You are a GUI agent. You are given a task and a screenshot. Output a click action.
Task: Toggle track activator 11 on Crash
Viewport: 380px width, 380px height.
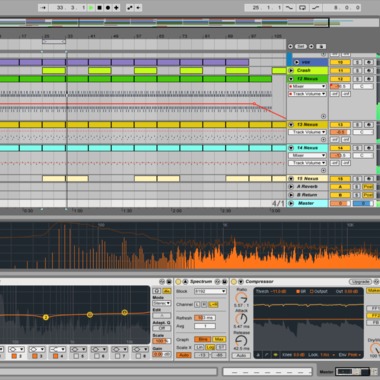(x=340, y=71)
